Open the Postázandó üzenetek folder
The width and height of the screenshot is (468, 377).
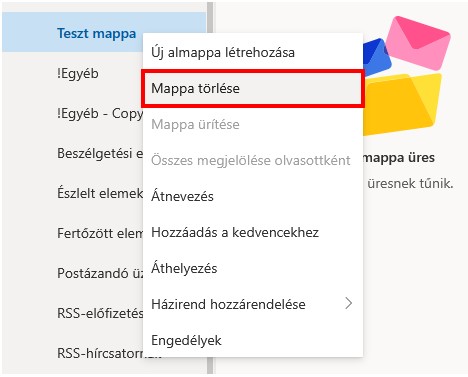100,273
